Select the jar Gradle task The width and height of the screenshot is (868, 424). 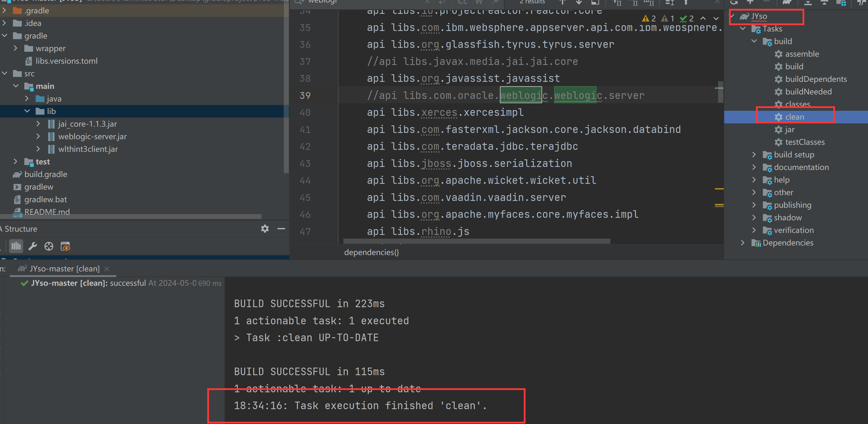(789, 129)
